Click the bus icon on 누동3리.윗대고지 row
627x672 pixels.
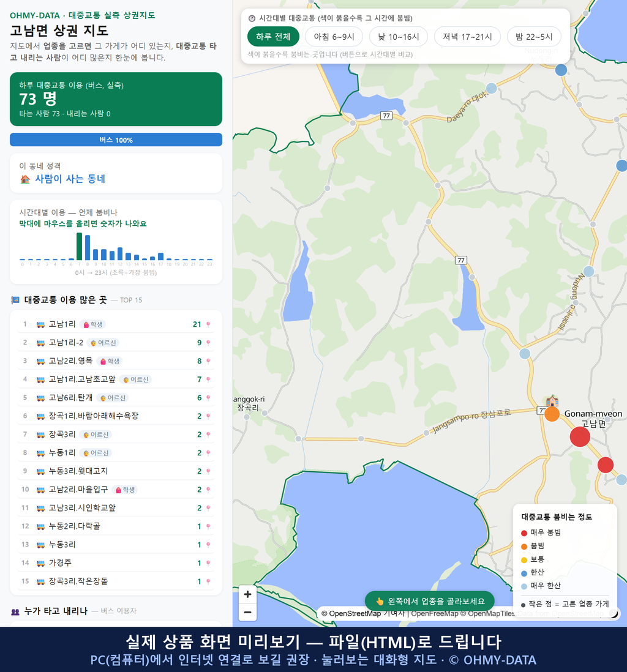pos(41,471)
